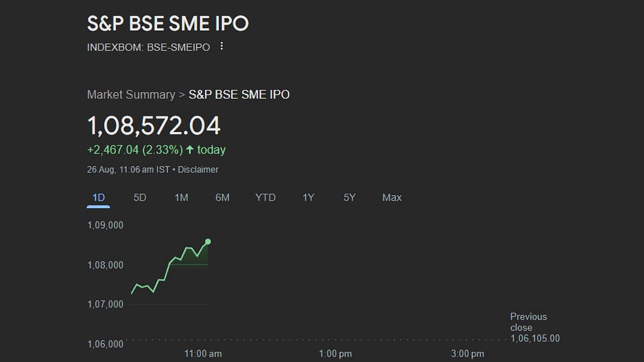This screenshot has height=362, width=644.
Task: Click the INDEXBOM: BSE-SMEIPO ticker text
Action: click(x=148, y=47)
